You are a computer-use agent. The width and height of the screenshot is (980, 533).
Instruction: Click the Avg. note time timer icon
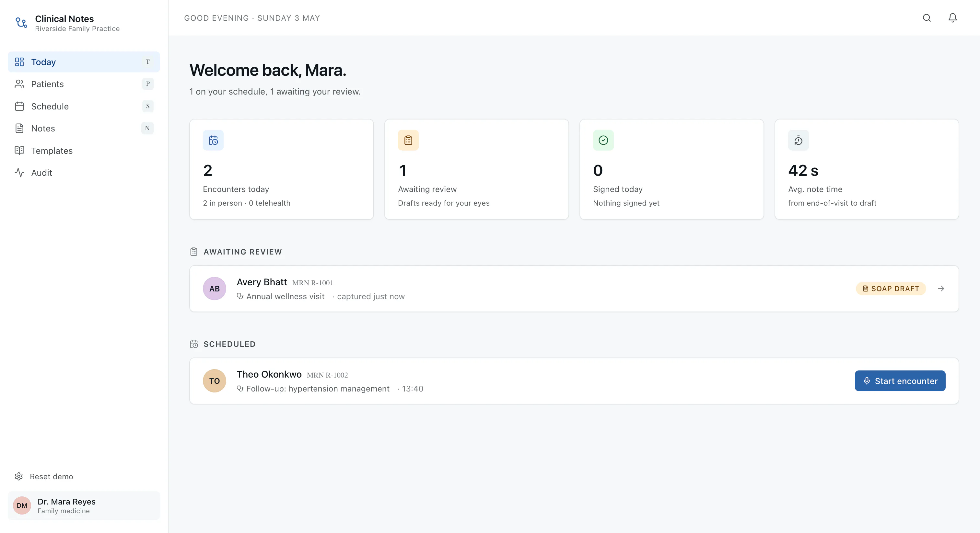(x=798, y=140)
